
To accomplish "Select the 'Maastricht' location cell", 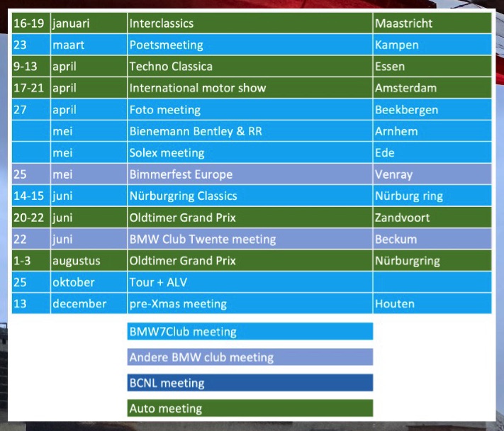I will 432,23.
